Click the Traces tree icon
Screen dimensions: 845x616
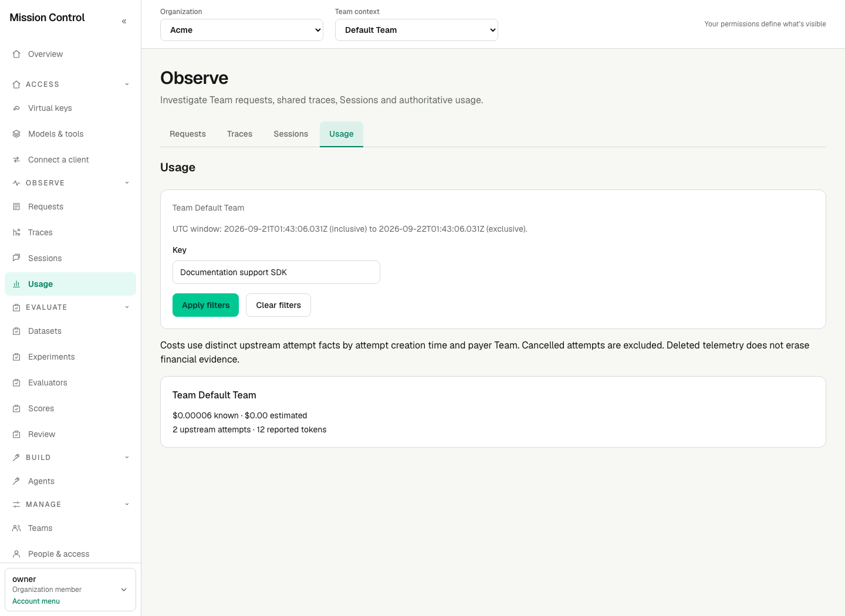point(16,232)
